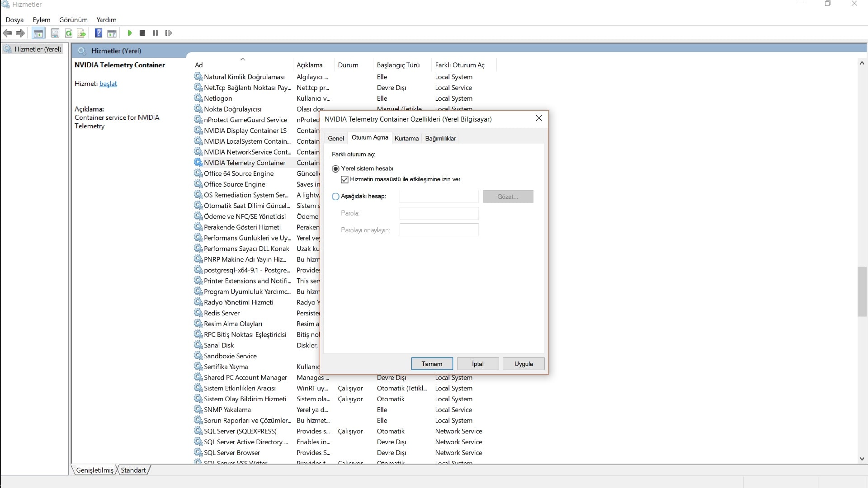Viewport: 868px width, 488px height.
Task: Click Kurtarma tab in properties dialog
Action: tap(406, 138)
